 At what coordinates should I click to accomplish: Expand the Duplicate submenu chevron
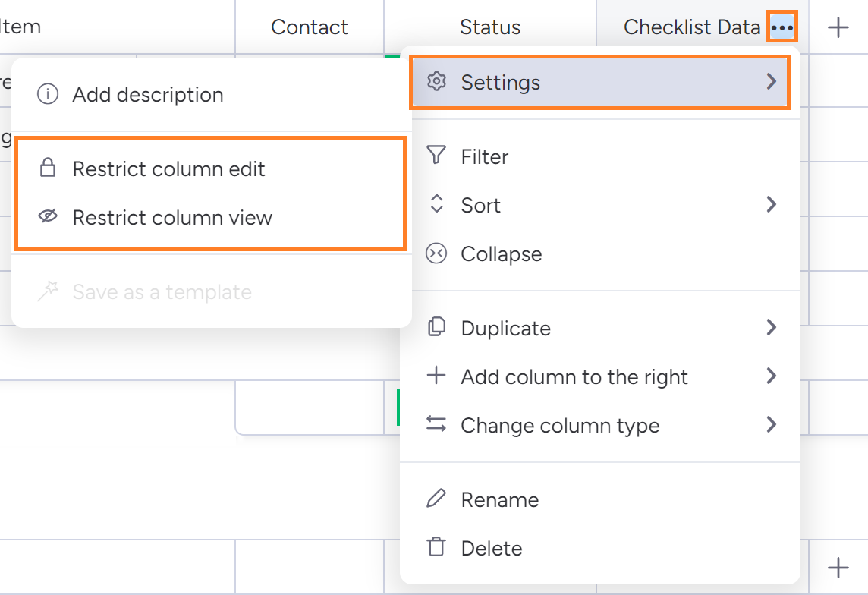(771, 328)
